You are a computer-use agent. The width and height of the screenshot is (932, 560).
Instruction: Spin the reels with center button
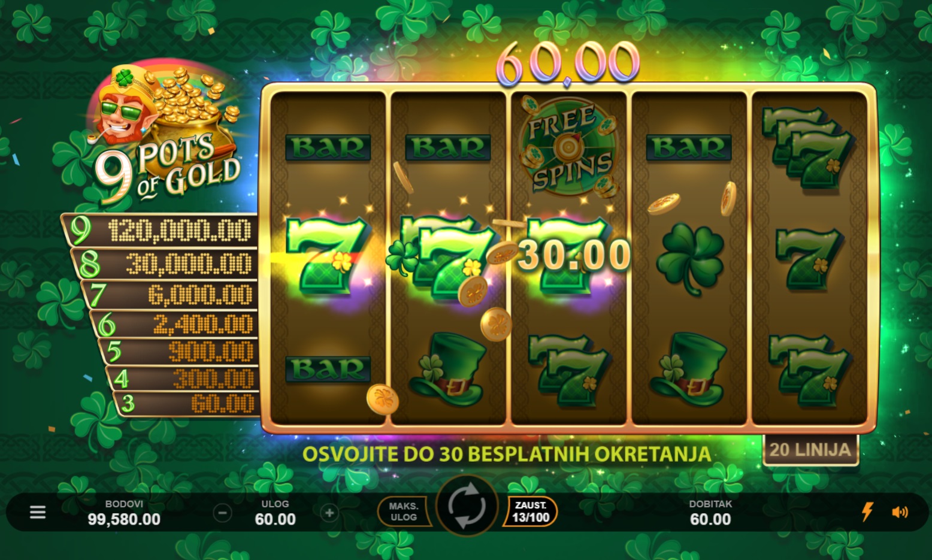pyautogui.click(x=467, y=507)
